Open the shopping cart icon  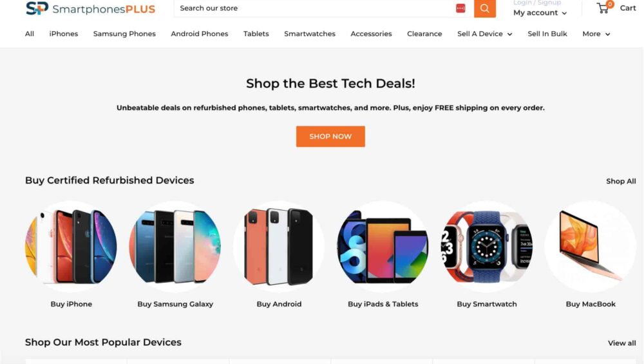(603, 8)
